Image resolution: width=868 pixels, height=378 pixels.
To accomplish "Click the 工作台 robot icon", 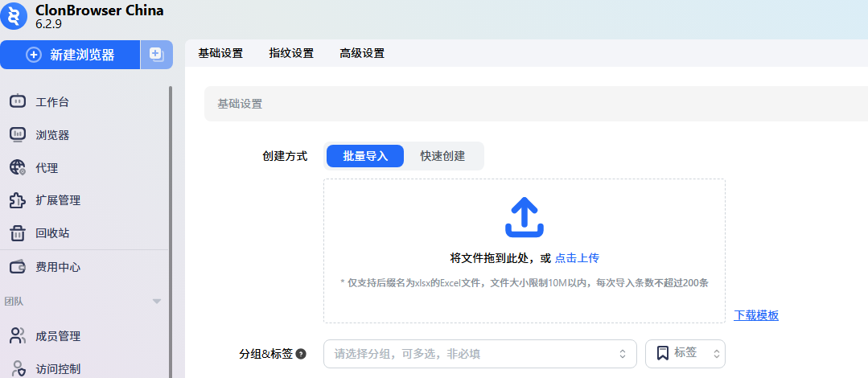I will pos(18,102).
